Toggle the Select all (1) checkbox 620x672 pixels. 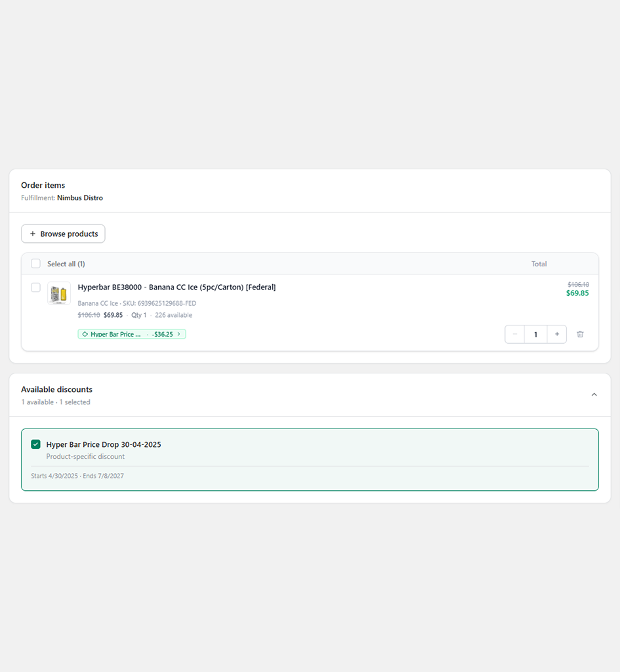35,264
